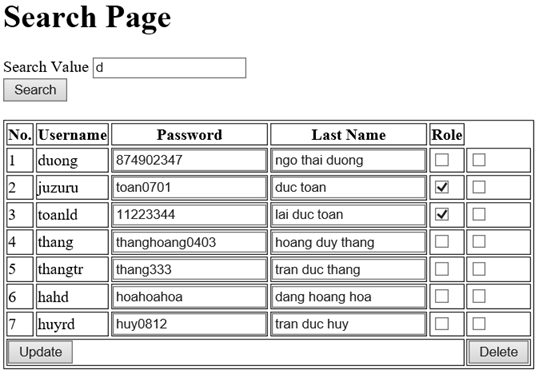Select delete checkbox in duong row
Viewport: 539px width, 374px height.
[479, 160]
